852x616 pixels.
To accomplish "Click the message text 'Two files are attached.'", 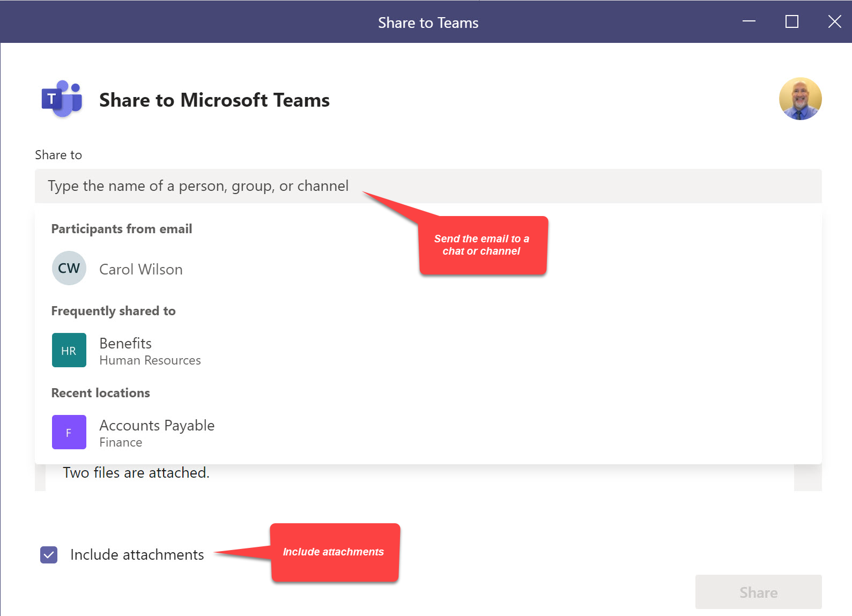I will point(136,472).
